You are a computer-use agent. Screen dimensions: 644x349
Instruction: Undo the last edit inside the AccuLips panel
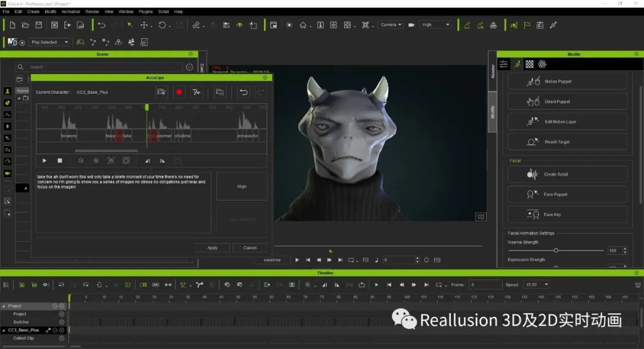coord(243,92)
